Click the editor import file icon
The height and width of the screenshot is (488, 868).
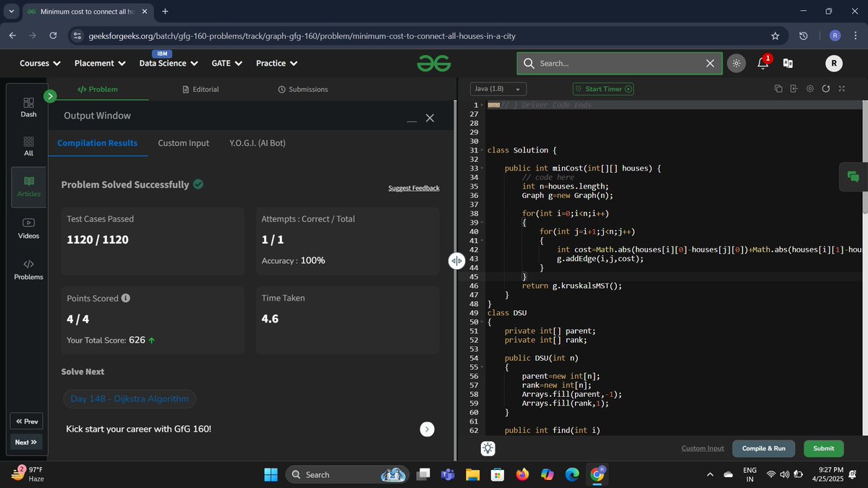click(x=793, y=89)
